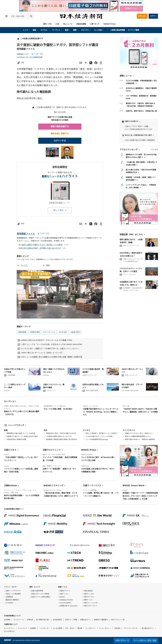Open share/upload icon above article

point(101,63)
